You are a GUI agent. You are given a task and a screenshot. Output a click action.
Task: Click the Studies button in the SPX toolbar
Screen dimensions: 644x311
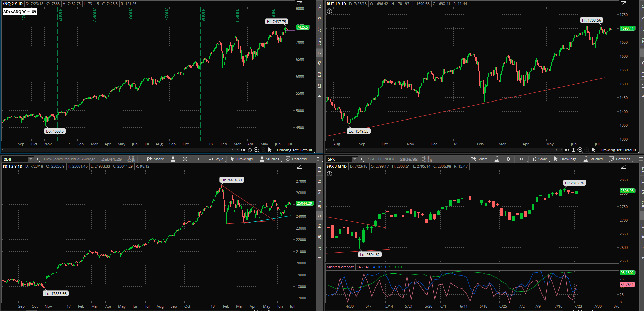[593, 159]
